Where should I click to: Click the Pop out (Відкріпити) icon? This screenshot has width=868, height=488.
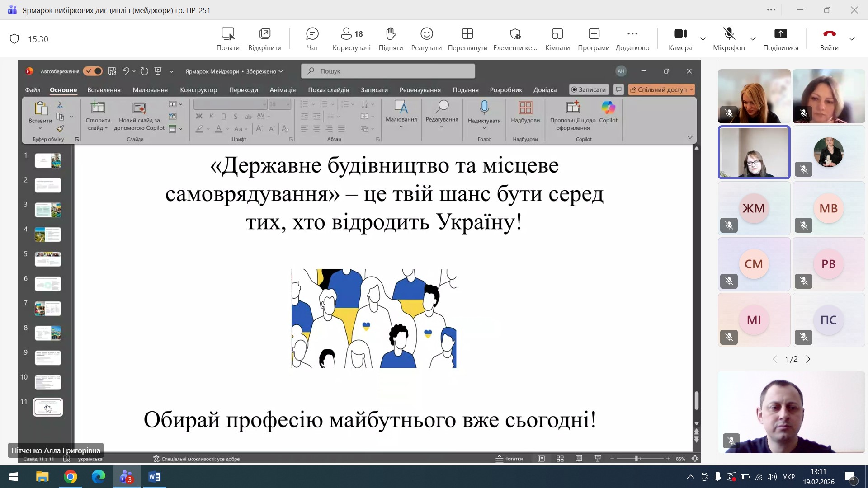pos(264,39)
